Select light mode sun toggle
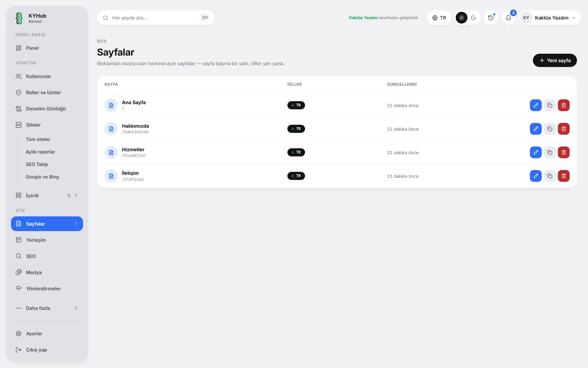 tap(461, 18)
